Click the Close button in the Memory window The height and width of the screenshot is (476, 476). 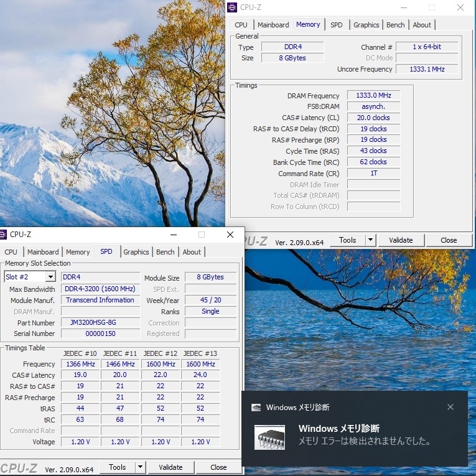(449, 240)
